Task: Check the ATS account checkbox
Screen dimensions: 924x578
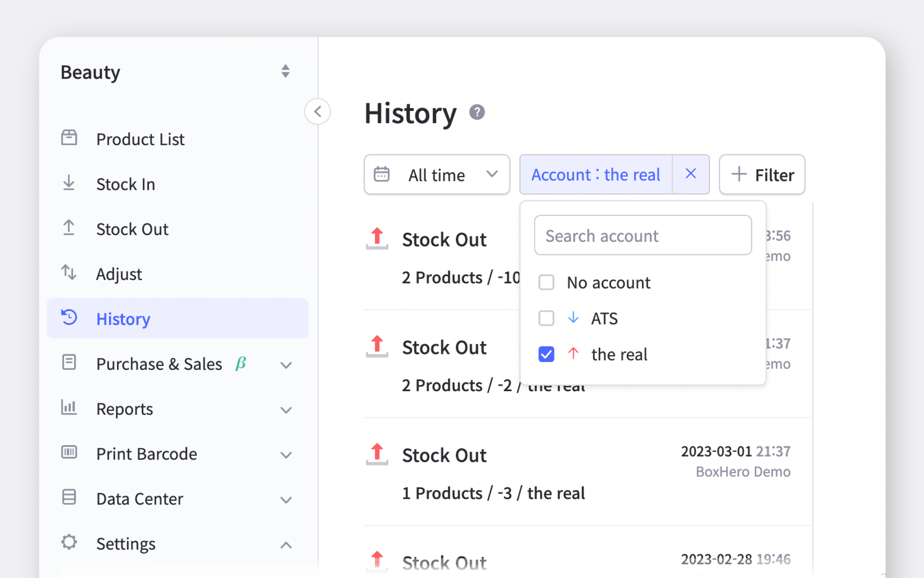Action: [546, 318]
